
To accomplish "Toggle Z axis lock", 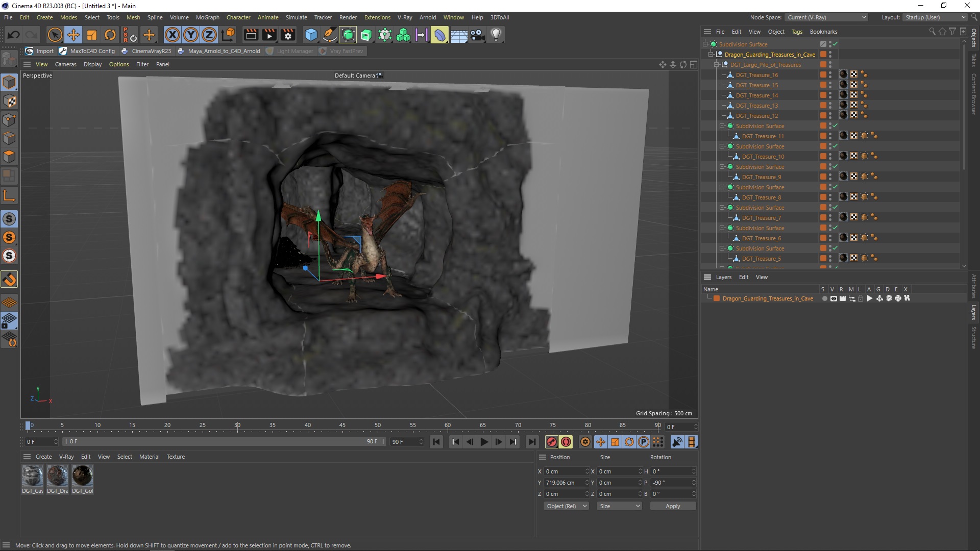I will (209, 35).
